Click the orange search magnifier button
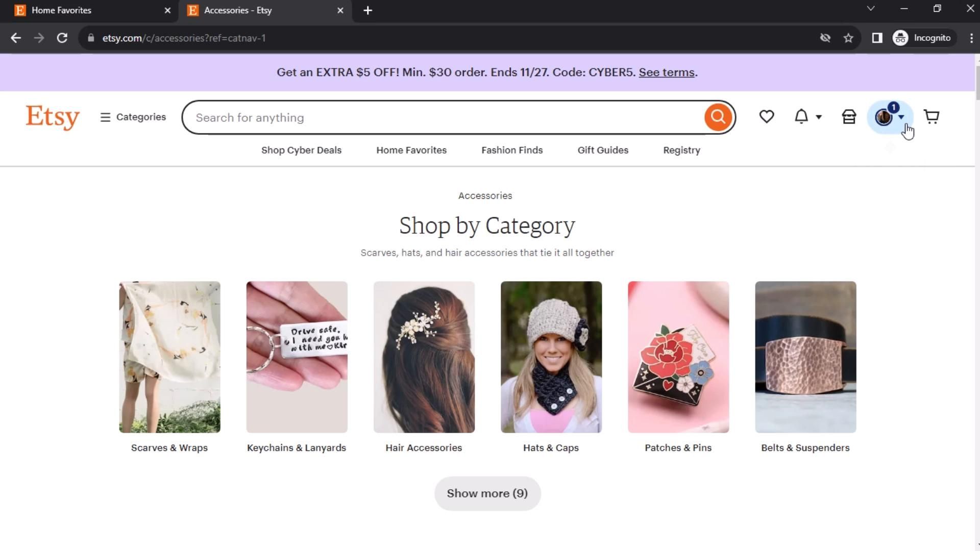 718,117
